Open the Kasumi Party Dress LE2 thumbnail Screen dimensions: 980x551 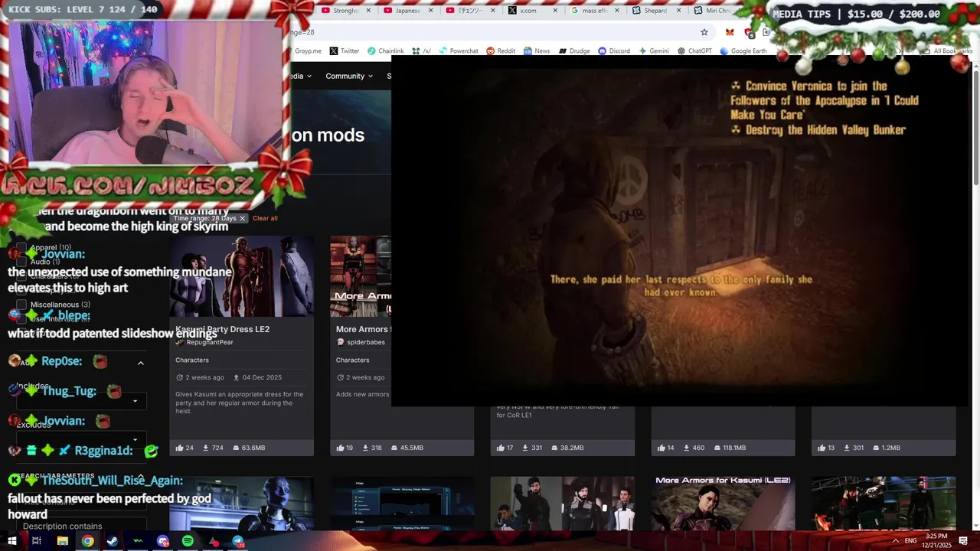[x=241, y=276]
